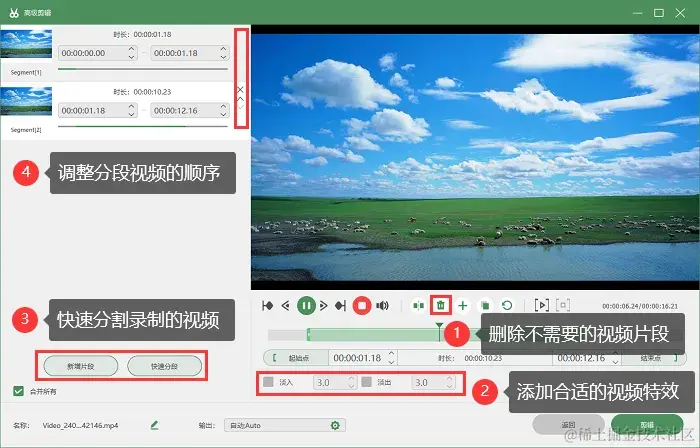The width and height of the screenshot is (700, 448).
Task: Open output settings with the gear icon
Action: [335, 425]
